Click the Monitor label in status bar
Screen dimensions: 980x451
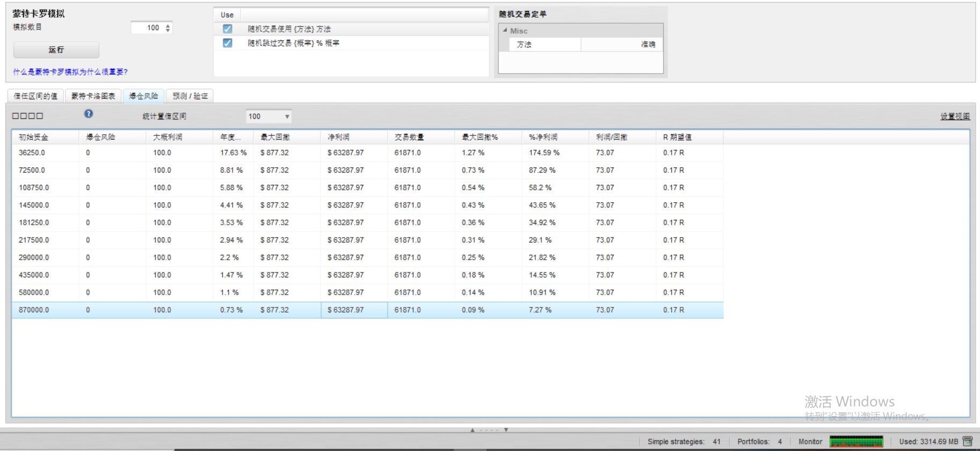click(x=810, y=442)
